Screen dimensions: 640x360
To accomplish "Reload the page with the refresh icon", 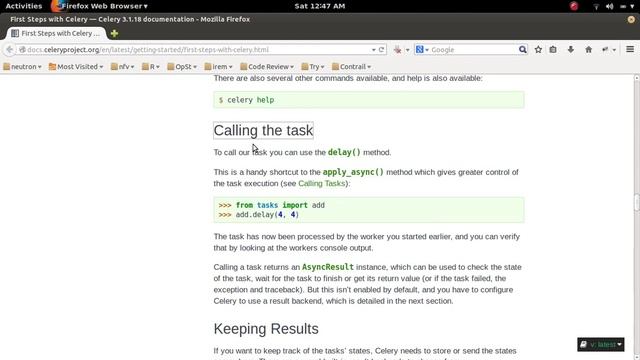I will 382,49.
